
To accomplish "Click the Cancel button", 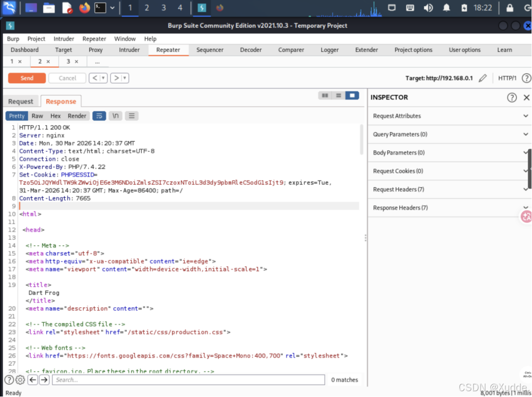I will [67, 78].
